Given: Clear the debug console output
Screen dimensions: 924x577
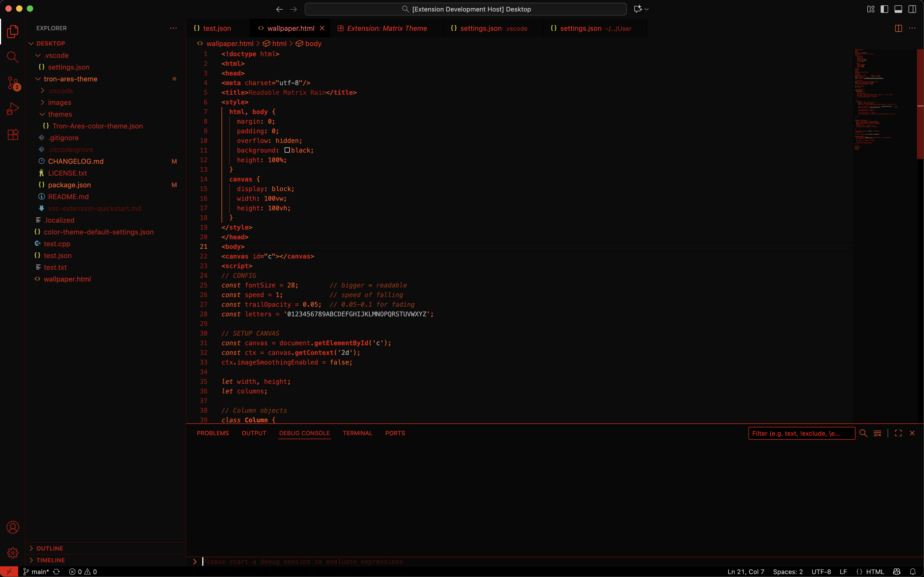Looking at the screenshot, I should point(877,433).
